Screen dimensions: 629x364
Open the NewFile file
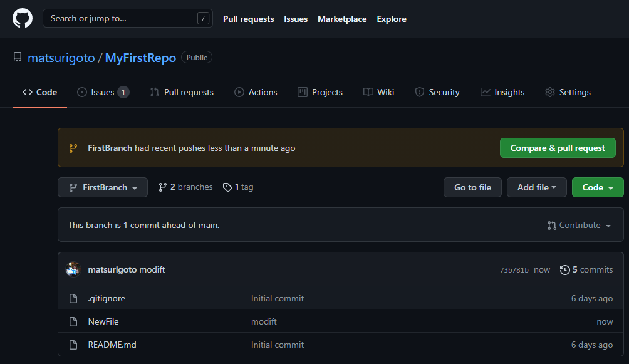point(103,322)
